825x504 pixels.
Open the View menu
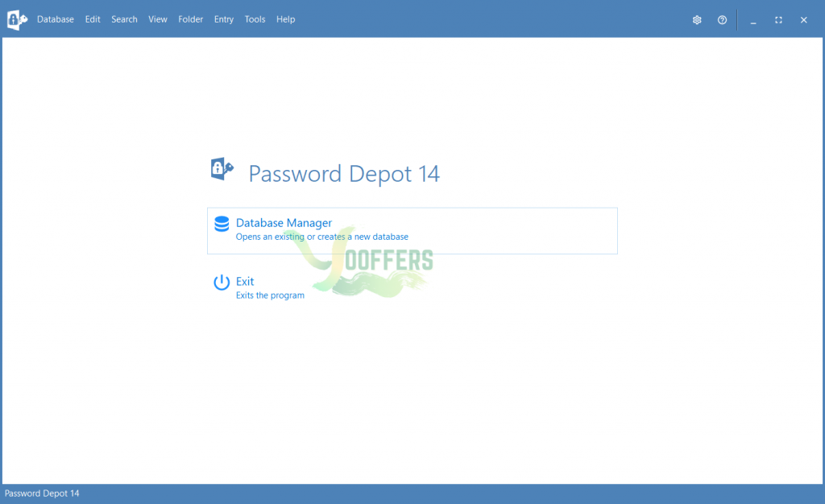click(158, 19)
